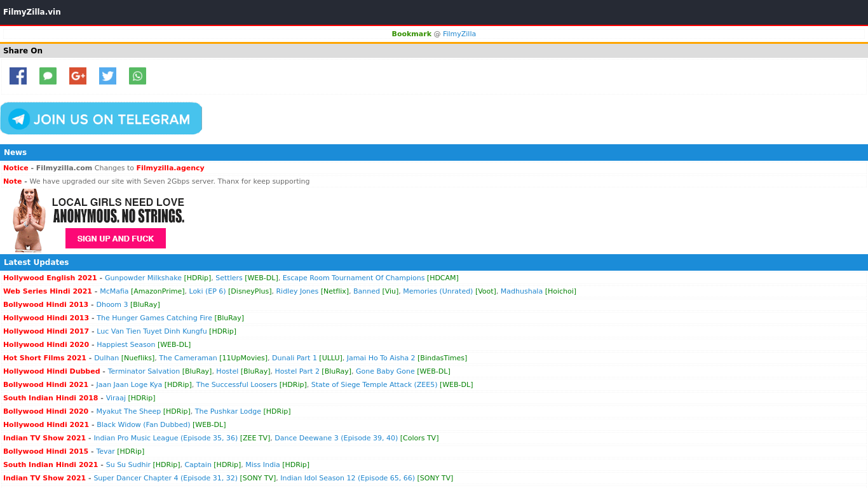Screen dimensions: 868x488
Task: Open Tevar link
Action: pos(105,452)
